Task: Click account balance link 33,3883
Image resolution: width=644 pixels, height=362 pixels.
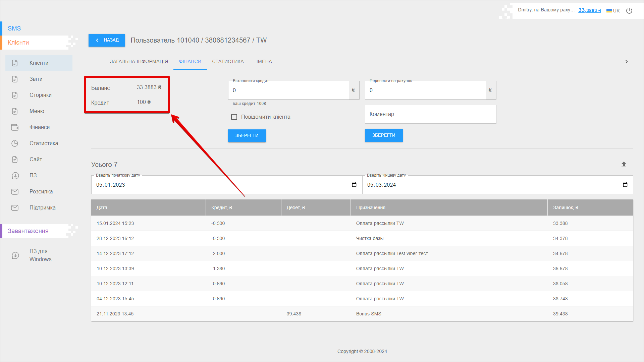Action: point(589,10)
